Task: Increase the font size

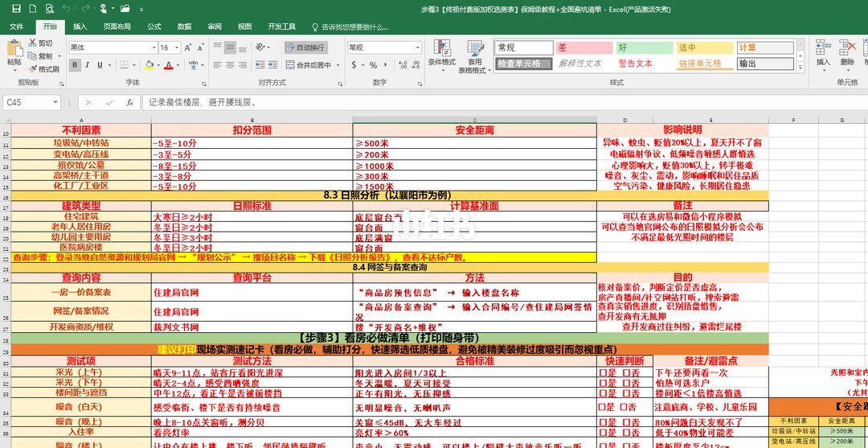Action: 187,47
